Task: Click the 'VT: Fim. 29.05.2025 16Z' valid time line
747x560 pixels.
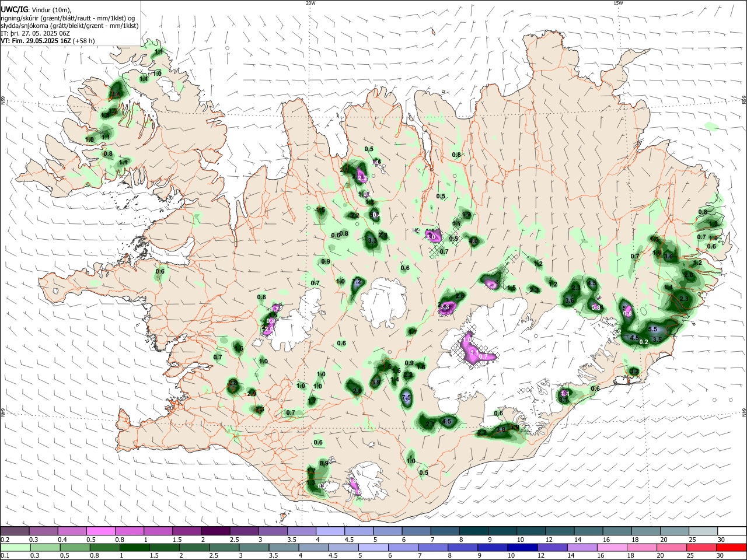Action: pos(36,41)
